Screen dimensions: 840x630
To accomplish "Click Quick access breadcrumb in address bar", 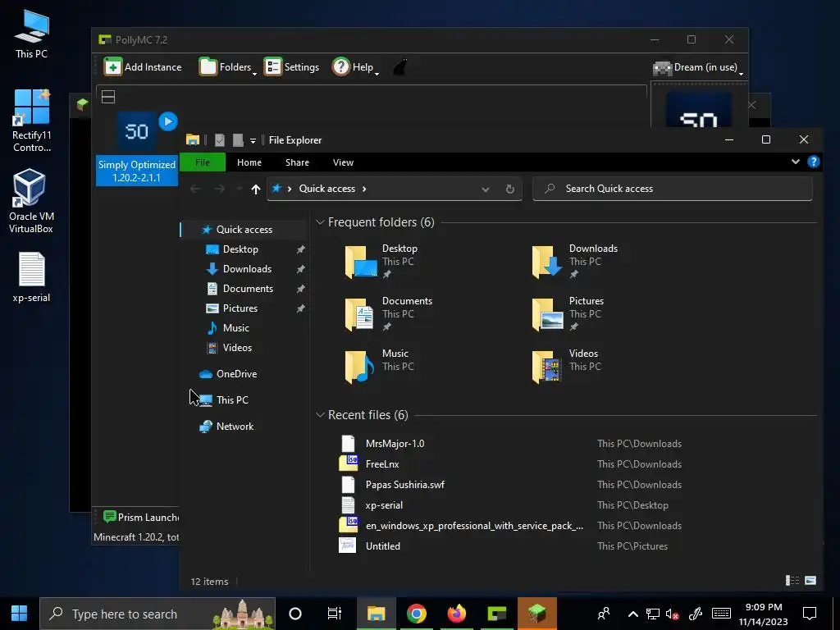I will [x=326, y=189].
